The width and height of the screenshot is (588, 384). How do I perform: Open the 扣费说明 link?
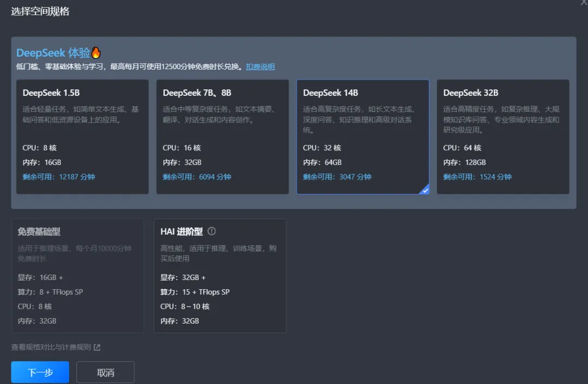pos(260,67)
